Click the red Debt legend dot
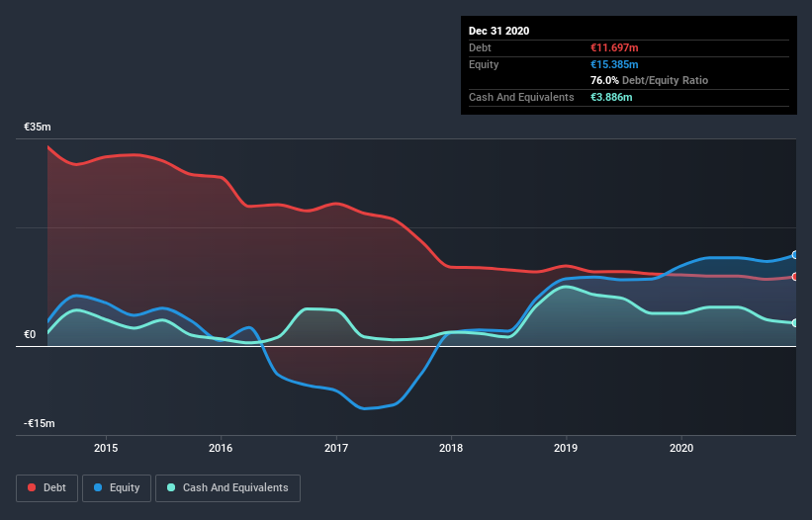 32,487
